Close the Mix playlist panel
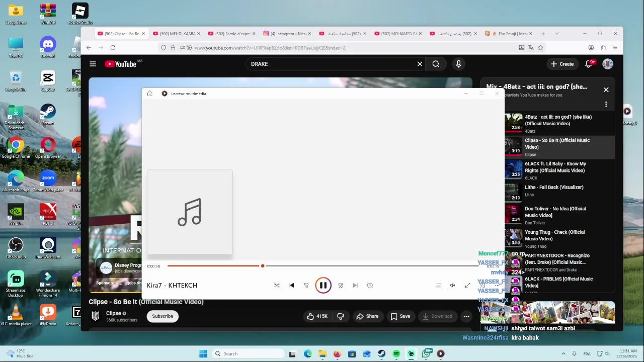The width and height of the screenshot is (644, 362). [x=606, y=89]
